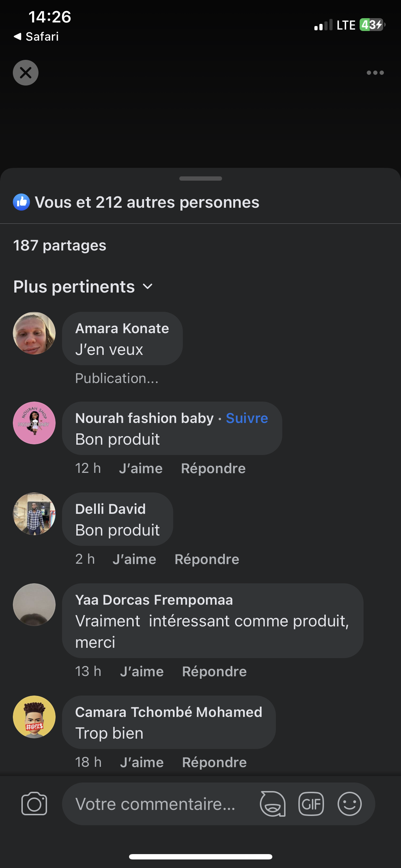Screen dimensions: 401x868
Task: Tap the blue thumbs-up reaction icon
Action: tap(21, 202)
